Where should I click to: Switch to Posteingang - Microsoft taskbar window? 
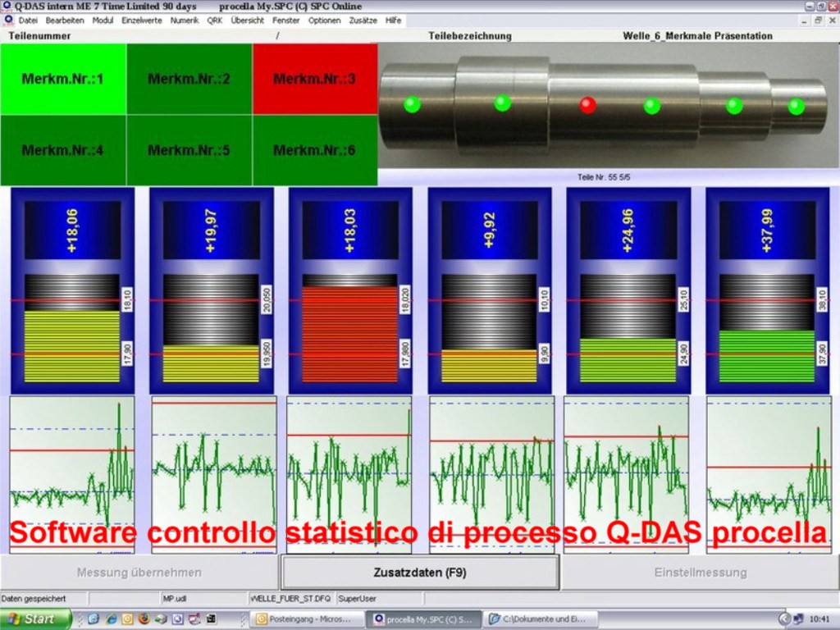point(306,619)
